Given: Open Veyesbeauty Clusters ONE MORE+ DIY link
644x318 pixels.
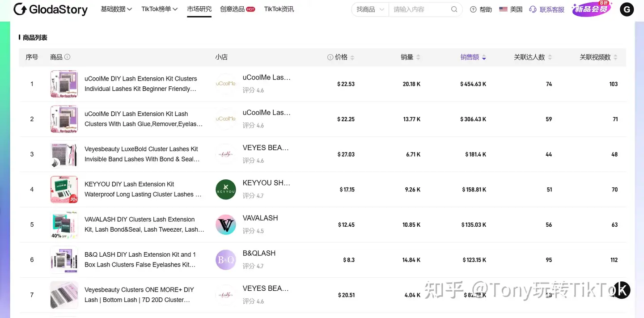Looking at the screenshot, I should [140, 295].
